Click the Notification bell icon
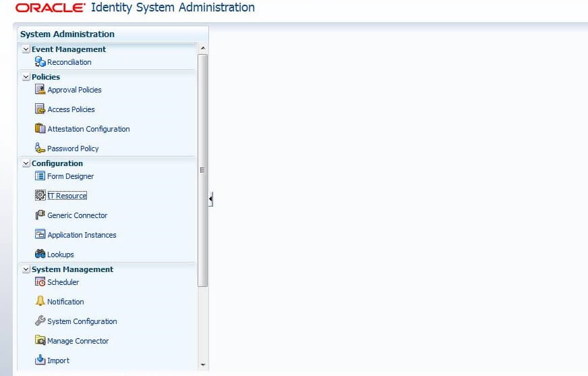The width and height of the screenshot is (588, 376). click(x=40, y=302)
